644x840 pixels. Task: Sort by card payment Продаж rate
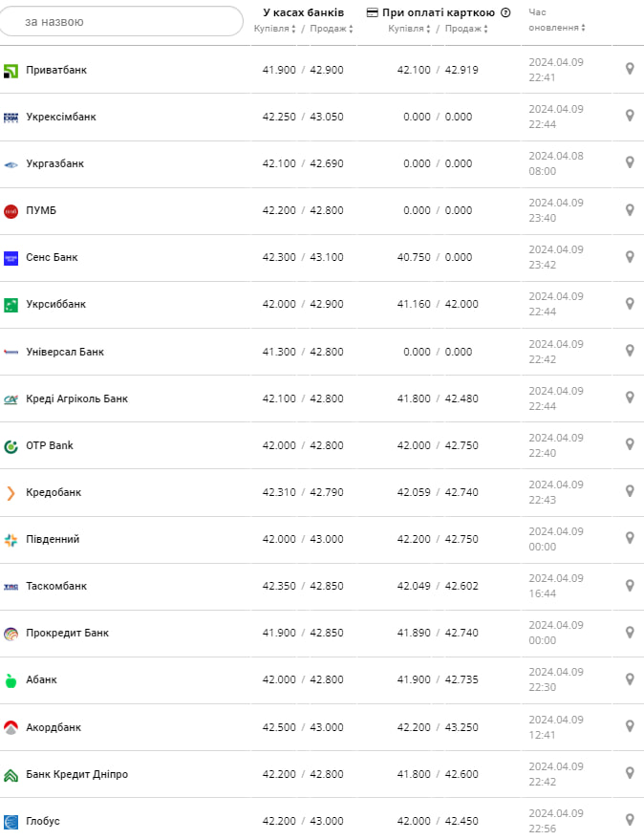(x=465, y=29)
